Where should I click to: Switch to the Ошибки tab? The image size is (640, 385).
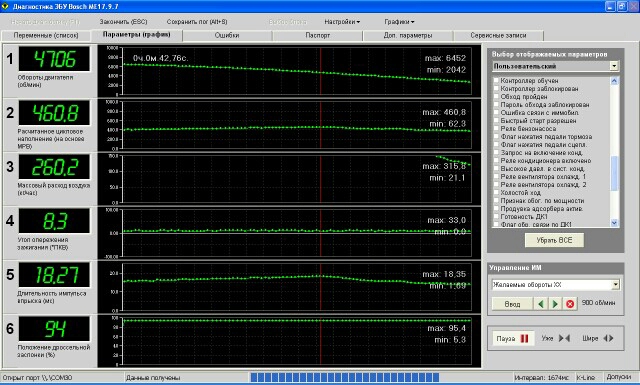tap(227, 36)
